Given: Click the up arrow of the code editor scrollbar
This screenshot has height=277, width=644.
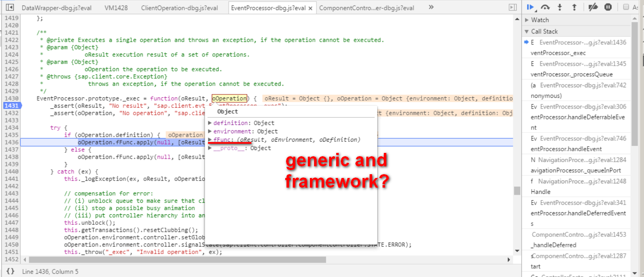Looking at the screenshot, I should click(517, 18).
